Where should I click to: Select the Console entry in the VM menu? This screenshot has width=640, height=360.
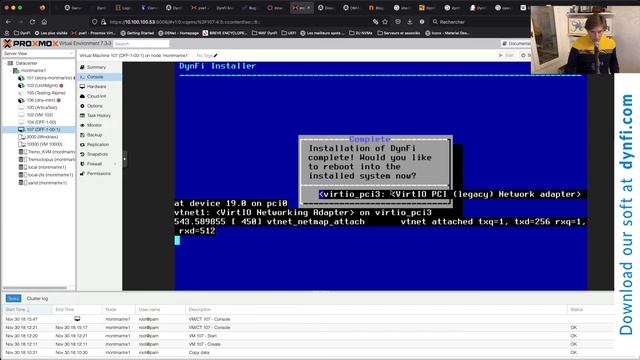coord(95,77)
